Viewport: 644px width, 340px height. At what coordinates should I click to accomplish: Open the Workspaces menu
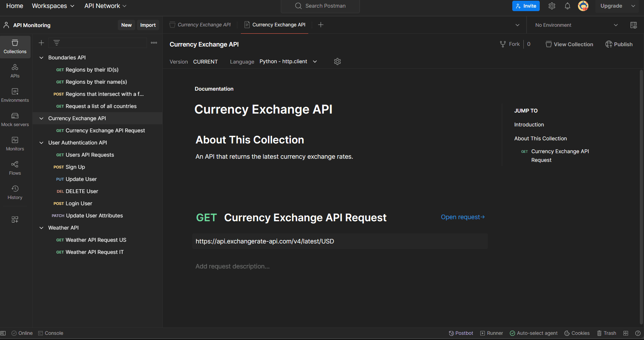coord(53,6)
